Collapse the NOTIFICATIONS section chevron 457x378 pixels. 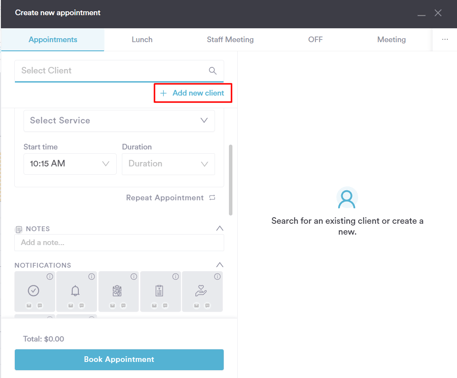(219, 265)
